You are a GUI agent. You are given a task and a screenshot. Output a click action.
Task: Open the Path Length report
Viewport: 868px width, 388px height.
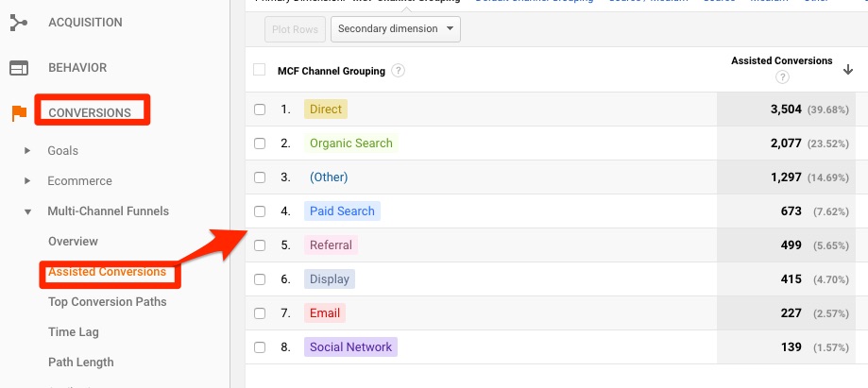pos(81,362)
